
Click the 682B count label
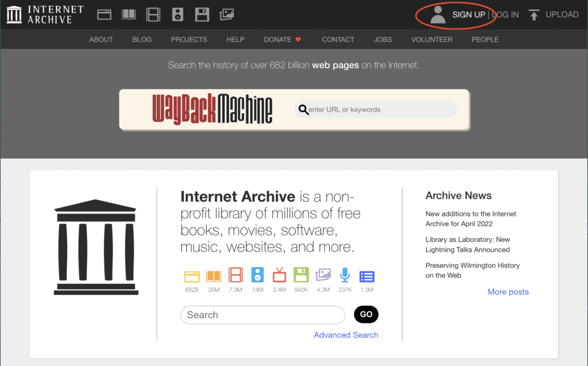(x=192, y=290)
